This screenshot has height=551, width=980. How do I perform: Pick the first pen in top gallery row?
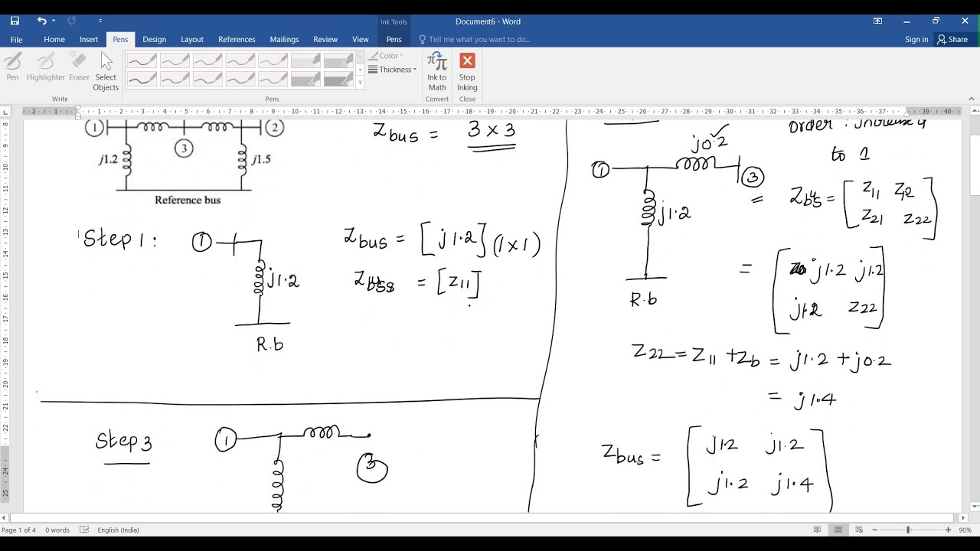(x=142, y=60)
